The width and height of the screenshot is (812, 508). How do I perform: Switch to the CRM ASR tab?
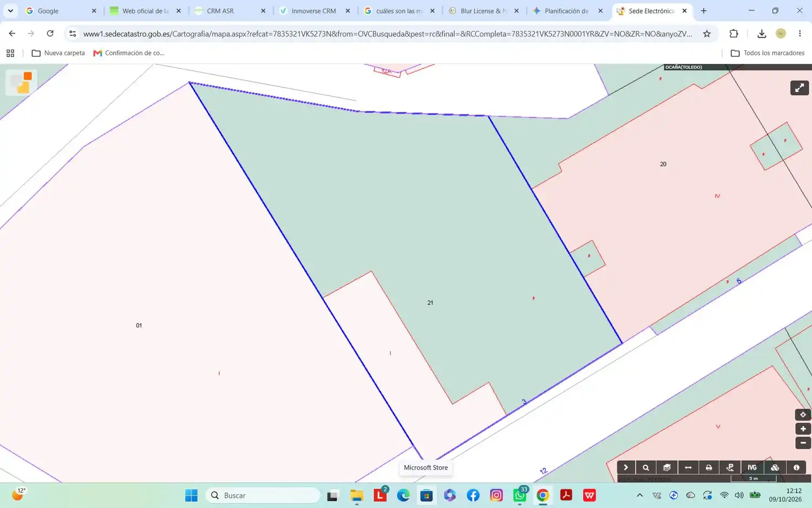tap(231, 11)
